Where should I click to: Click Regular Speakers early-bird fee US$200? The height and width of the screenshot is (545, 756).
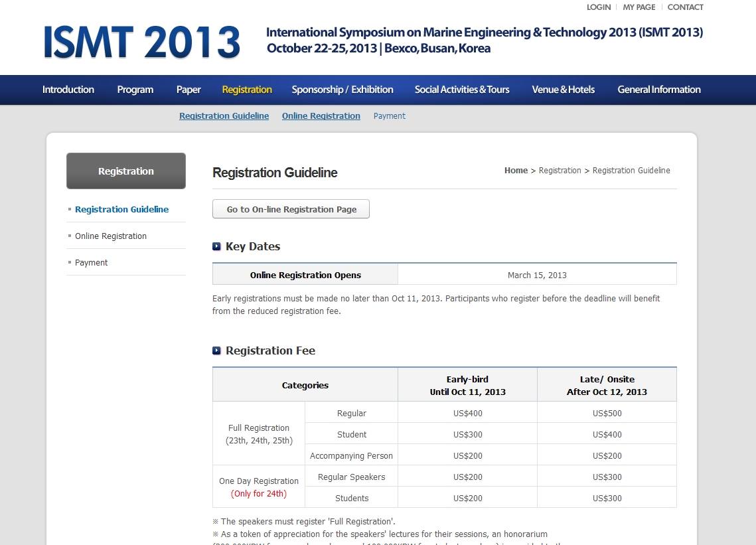point(468,477)
